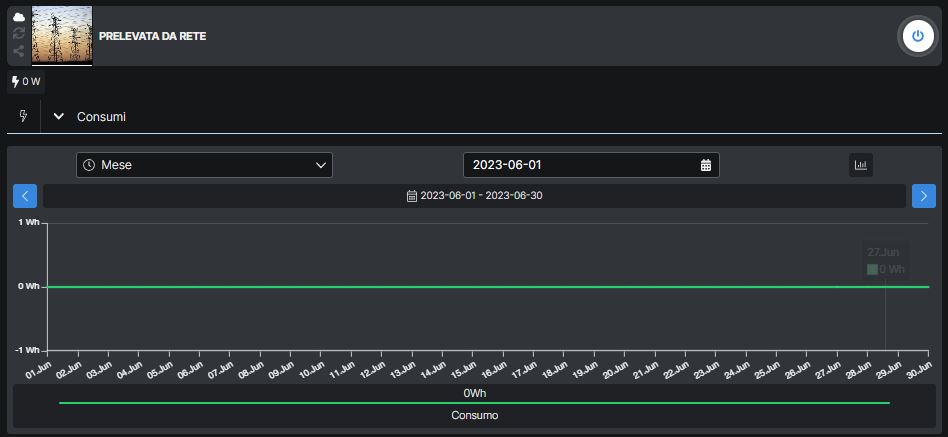This screenshot has width=948, height=437.
Task: Click the Consumi section title
Action: click(101, 117)
